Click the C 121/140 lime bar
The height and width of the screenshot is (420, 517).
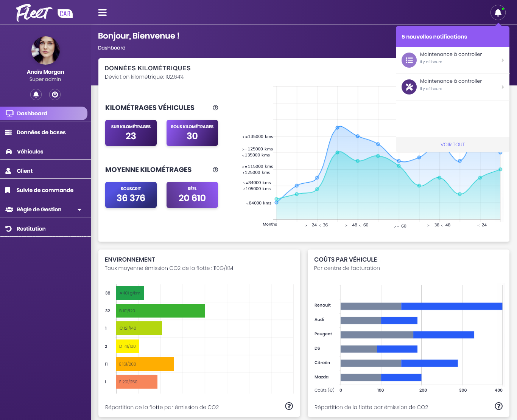(x=139, y=328)
